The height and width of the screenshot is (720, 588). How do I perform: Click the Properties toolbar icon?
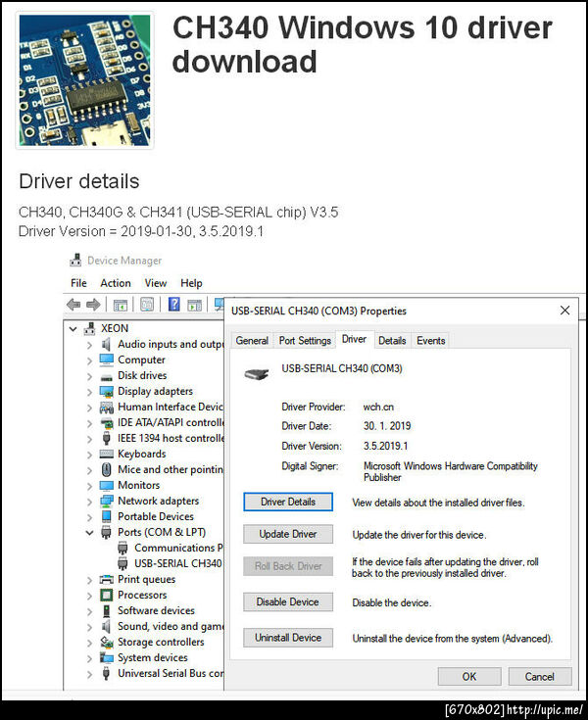(147, 305)
